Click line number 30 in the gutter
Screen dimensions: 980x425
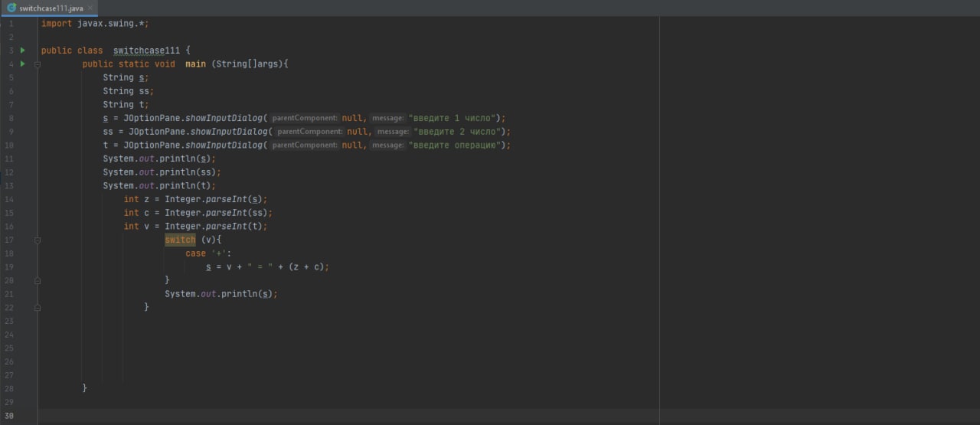pyautogui.click(x=9, y=416)
